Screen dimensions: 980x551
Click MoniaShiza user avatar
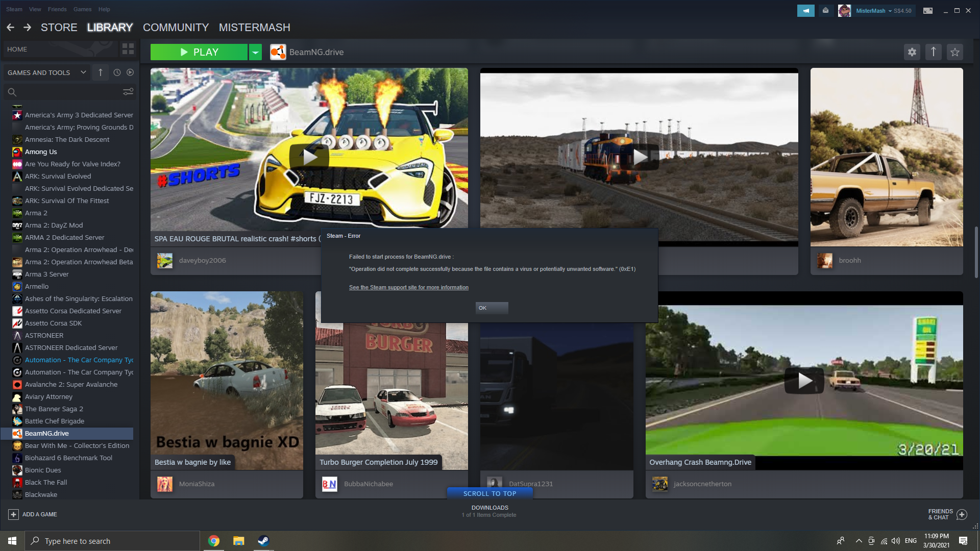[x=165, y=484]
